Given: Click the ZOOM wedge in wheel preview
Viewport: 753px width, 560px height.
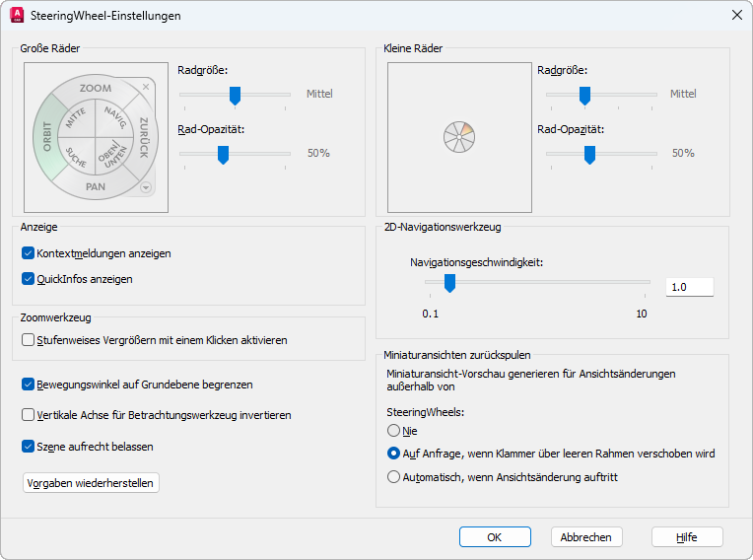Looking at the screenshot, I should (x=96, y=89).
